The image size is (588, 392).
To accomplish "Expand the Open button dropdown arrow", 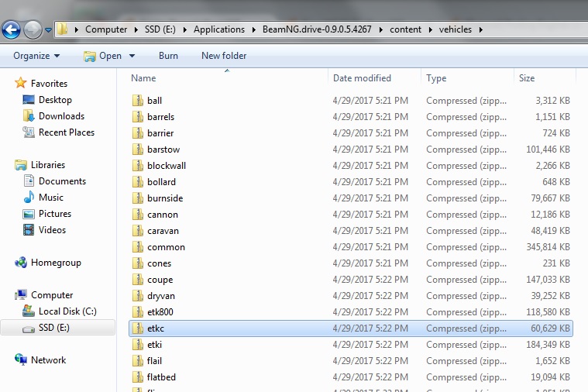I will coord(132,56).
